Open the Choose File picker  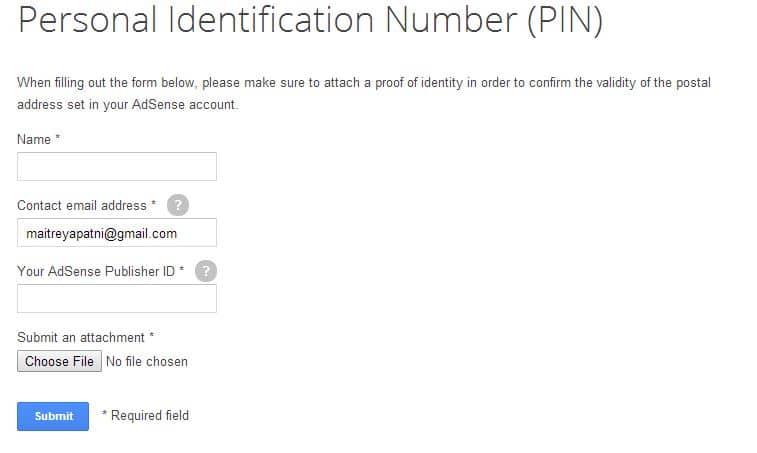59,361
